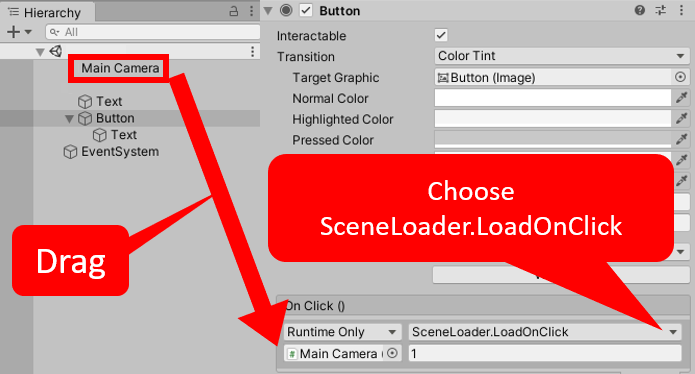Open the Runtime Only dropdown

coord(343,332)
